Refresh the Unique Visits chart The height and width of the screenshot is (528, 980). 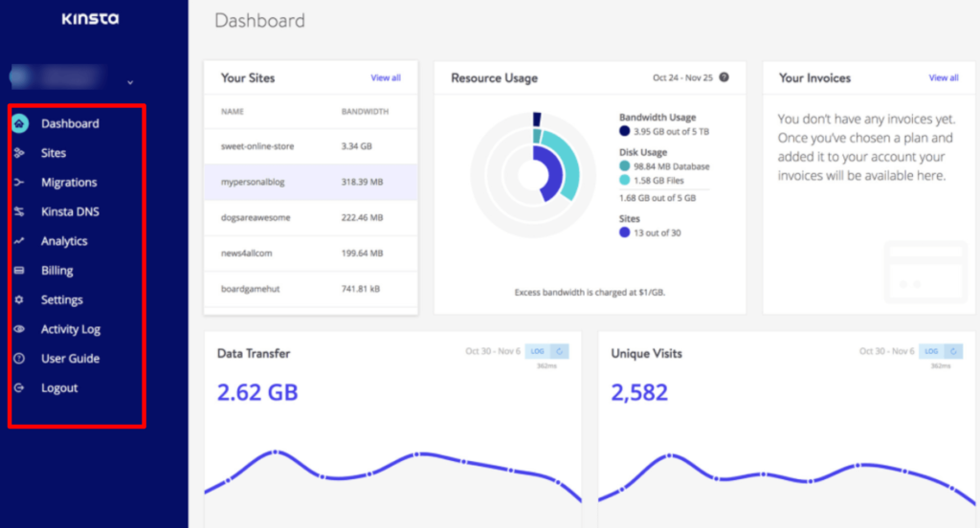[954, 351]
